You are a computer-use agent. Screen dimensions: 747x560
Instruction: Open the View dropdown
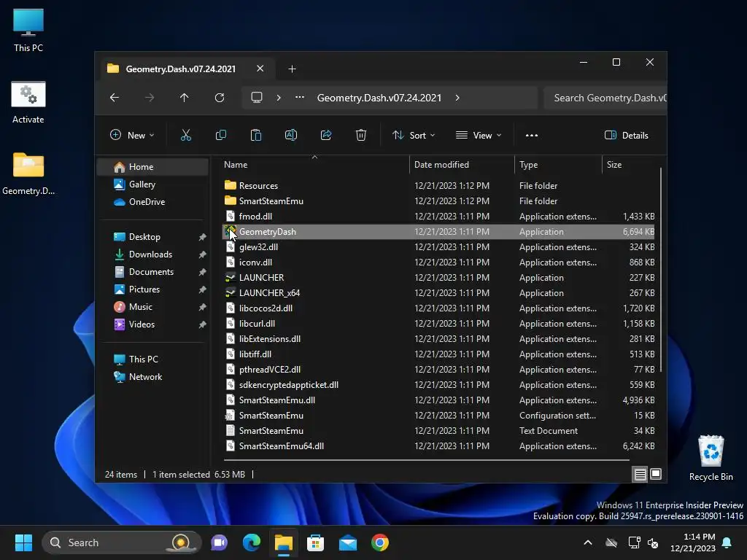coord(479,135)
